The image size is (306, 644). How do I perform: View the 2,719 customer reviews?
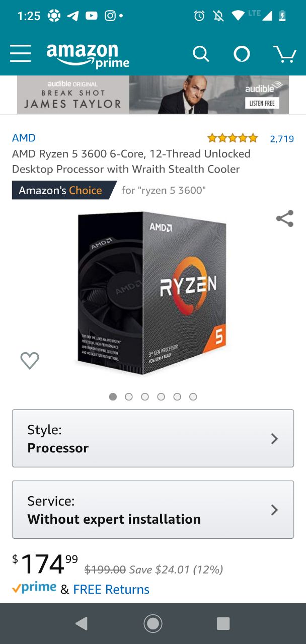pos(282,139)
